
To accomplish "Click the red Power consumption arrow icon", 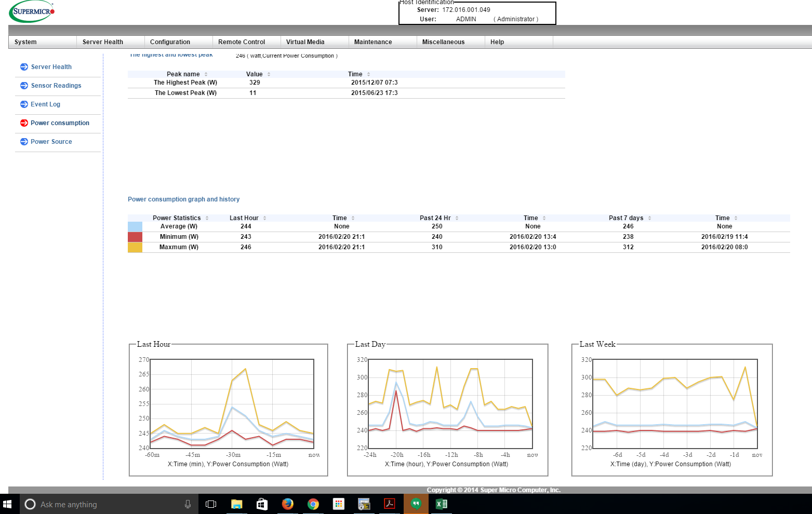I will [x=24, y=123].
